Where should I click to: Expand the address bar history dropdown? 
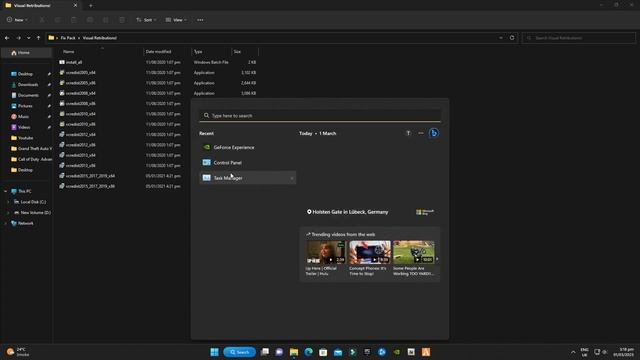501,38
